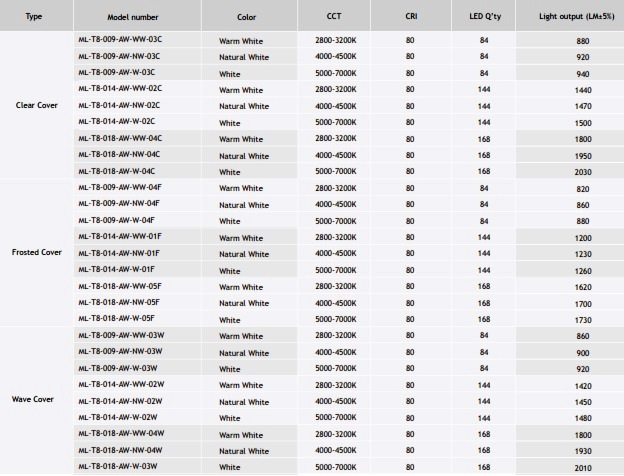Select model ML-T8-014-AW-W-01F
624x476 pixels.
coord(117,269)
